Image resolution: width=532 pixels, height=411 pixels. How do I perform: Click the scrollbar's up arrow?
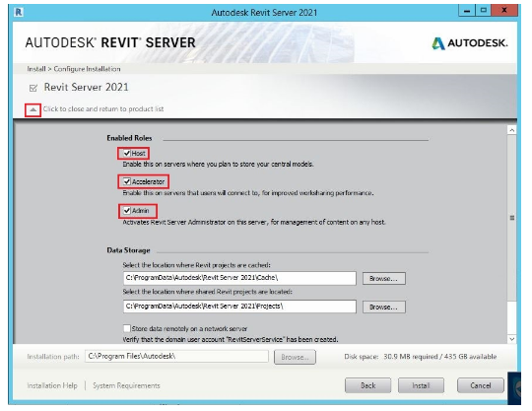[x=512, y=130]
